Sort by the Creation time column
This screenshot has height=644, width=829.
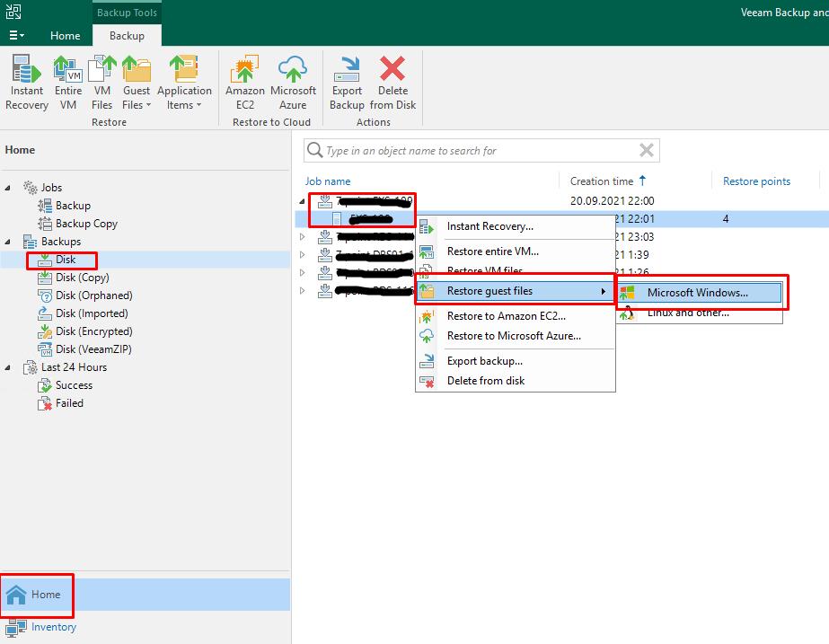click(x=602, y=181)
